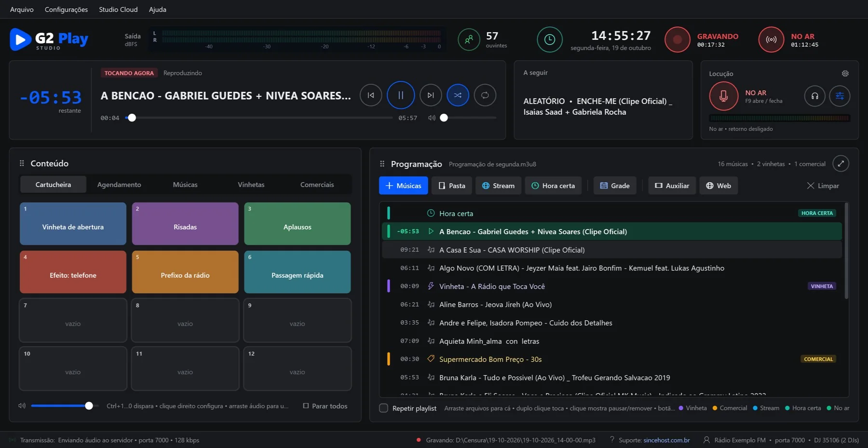This screenshot has width=868, height=448.
Task: Click the Músicas add button
Action: click(403, 186)
